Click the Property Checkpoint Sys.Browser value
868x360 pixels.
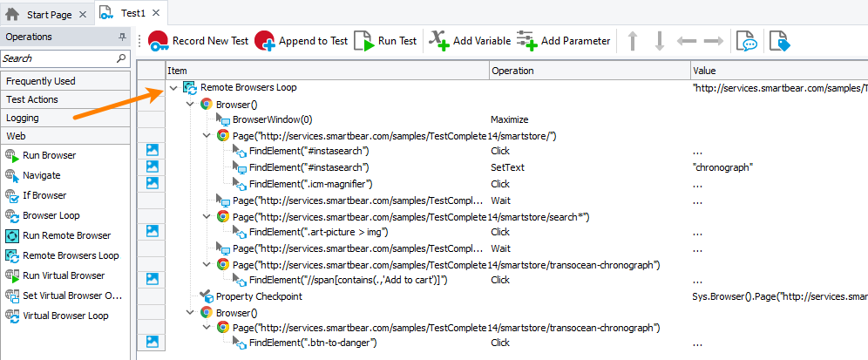(779, 297)
